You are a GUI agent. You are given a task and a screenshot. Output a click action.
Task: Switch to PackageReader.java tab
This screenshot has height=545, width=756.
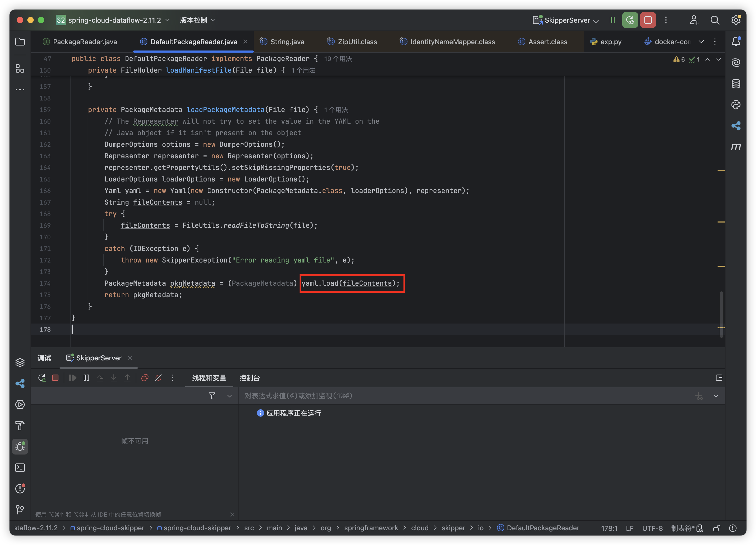(x=80, y=42)
